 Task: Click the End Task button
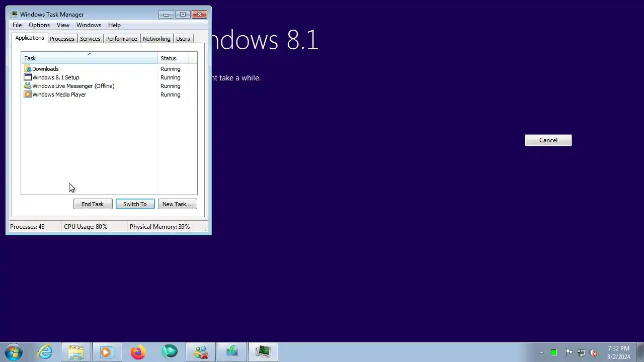click(x=93, y=204)
